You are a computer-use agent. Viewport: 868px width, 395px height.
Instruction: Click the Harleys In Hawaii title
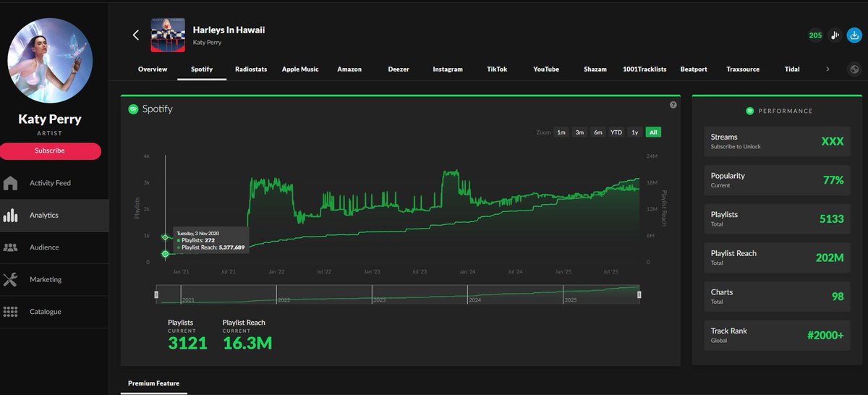tap(229, 30)
